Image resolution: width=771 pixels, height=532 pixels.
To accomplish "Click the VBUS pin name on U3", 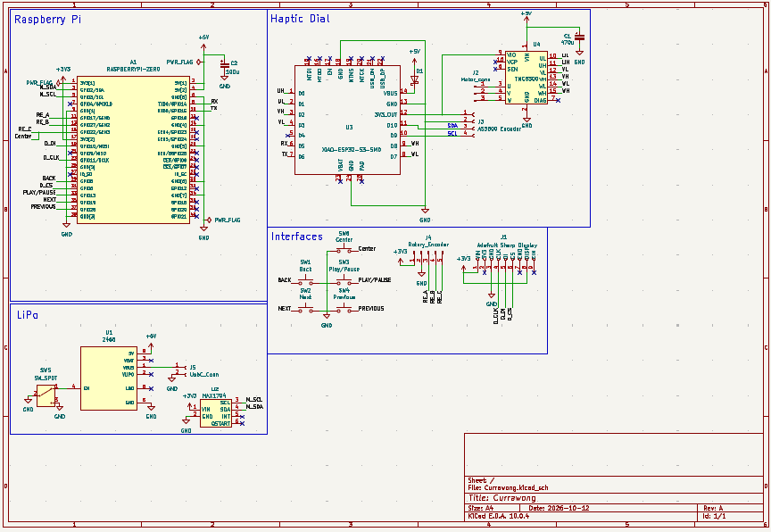I will (391, 94).
